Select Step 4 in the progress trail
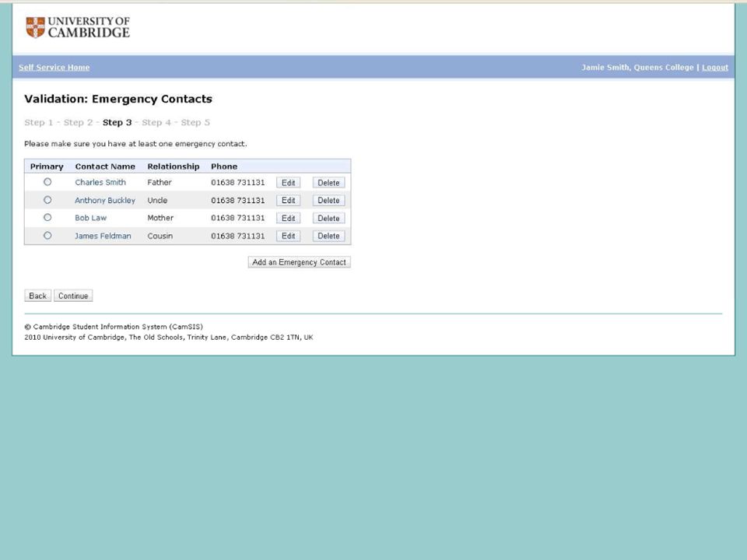 pyautogui.click(x=156, y=122)
